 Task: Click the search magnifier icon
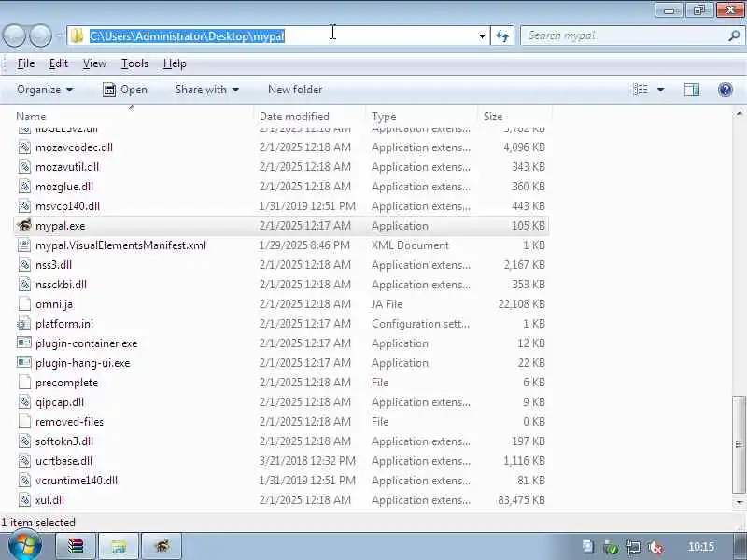[734, 35]
